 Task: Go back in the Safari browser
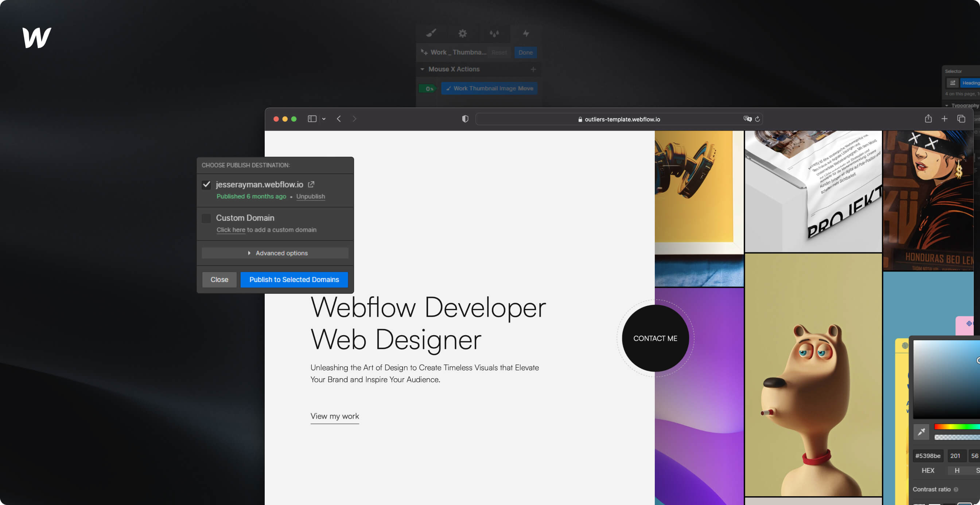[339, 119]
